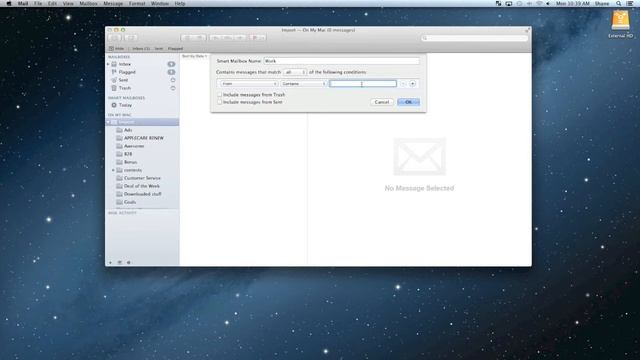
Task: Click the Reply toolbar icon
Action: 215,38
